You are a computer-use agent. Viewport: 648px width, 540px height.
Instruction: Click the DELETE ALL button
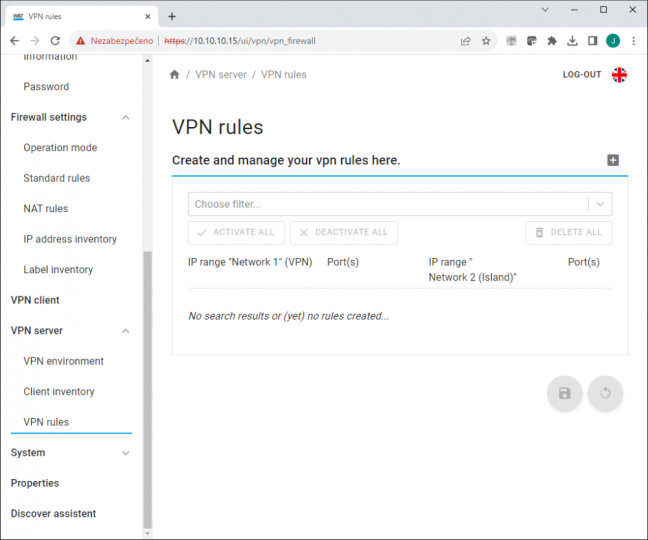coord(569,233)
